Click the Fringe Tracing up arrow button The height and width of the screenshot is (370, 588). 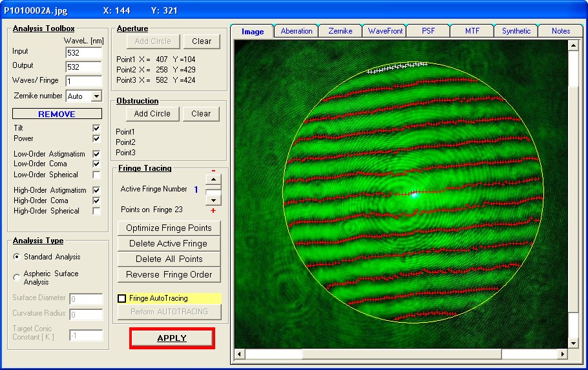point(213,179)
